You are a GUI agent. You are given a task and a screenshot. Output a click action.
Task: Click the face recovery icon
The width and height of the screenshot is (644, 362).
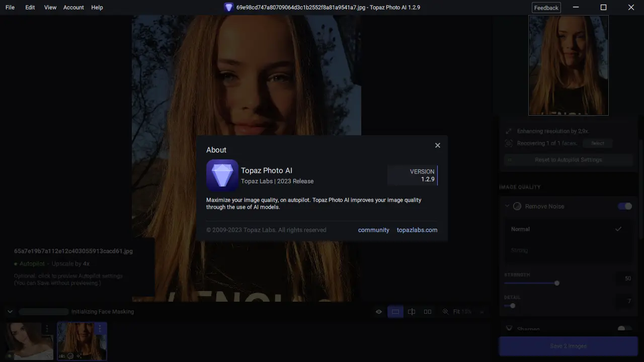[x=509, y=143]
